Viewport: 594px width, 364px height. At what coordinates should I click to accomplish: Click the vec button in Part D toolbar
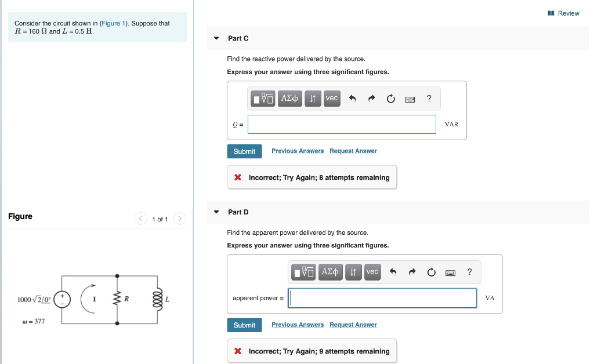tap(372, 272)
